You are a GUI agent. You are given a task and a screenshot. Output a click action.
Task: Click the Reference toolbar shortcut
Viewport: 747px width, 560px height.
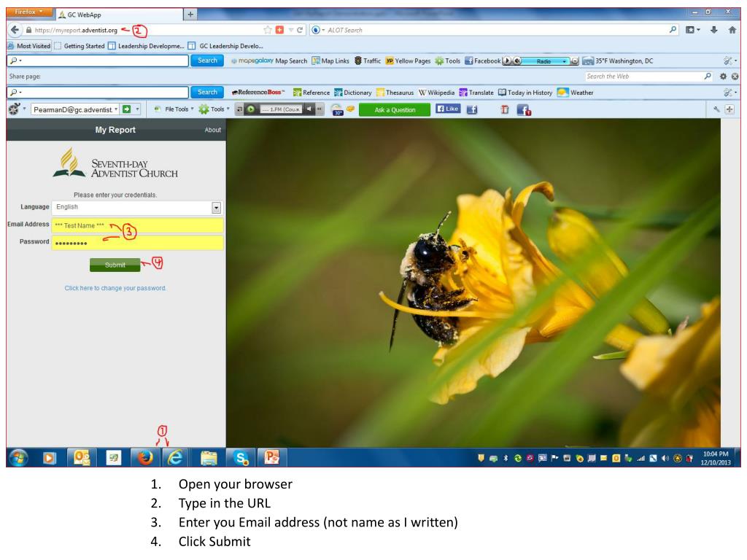[x=311, y=93]
